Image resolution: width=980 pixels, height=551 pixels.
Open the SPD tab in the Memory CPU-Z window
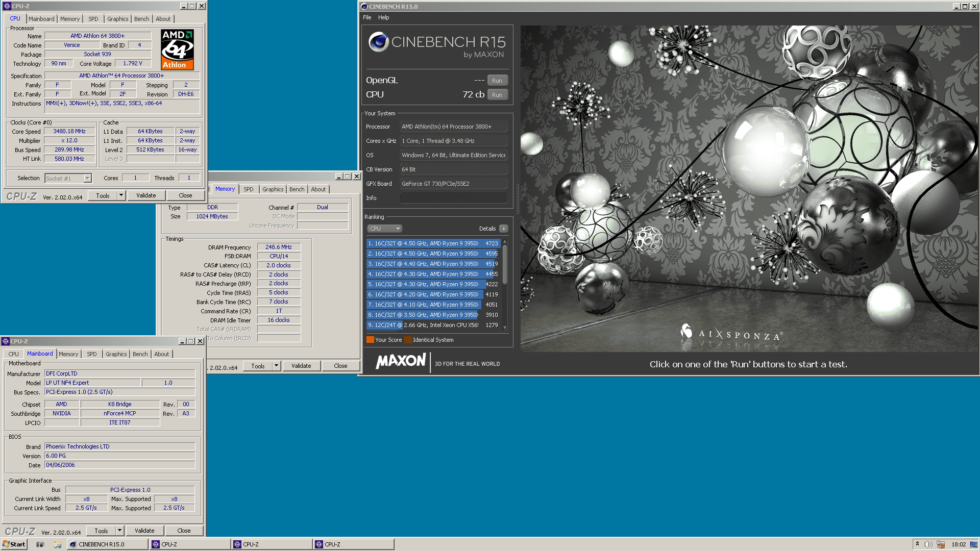coord(249,189)
